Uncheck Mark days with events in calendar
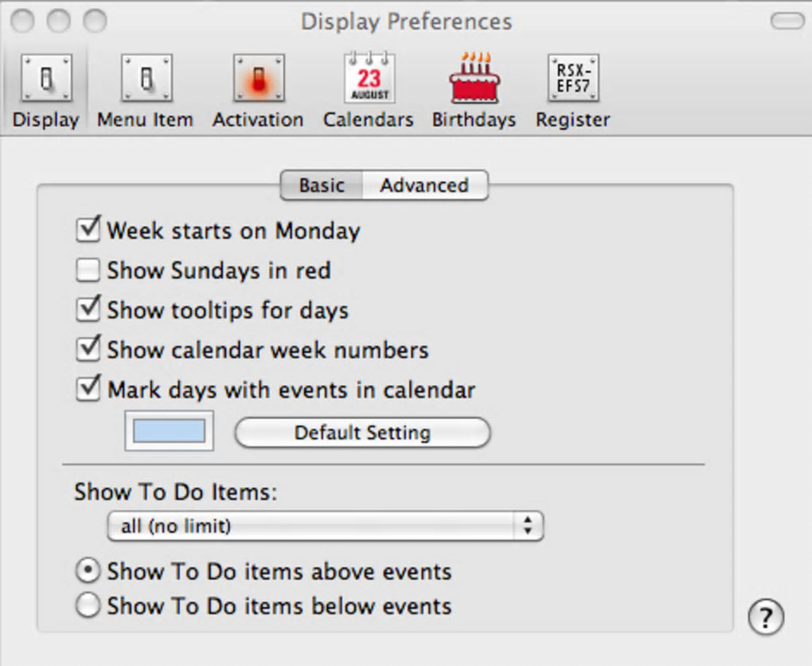 coord(88,390)
